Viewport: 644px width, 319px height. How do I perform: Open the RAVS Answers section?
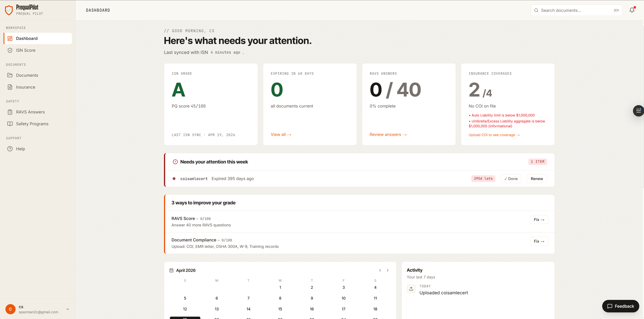[30, 112]
